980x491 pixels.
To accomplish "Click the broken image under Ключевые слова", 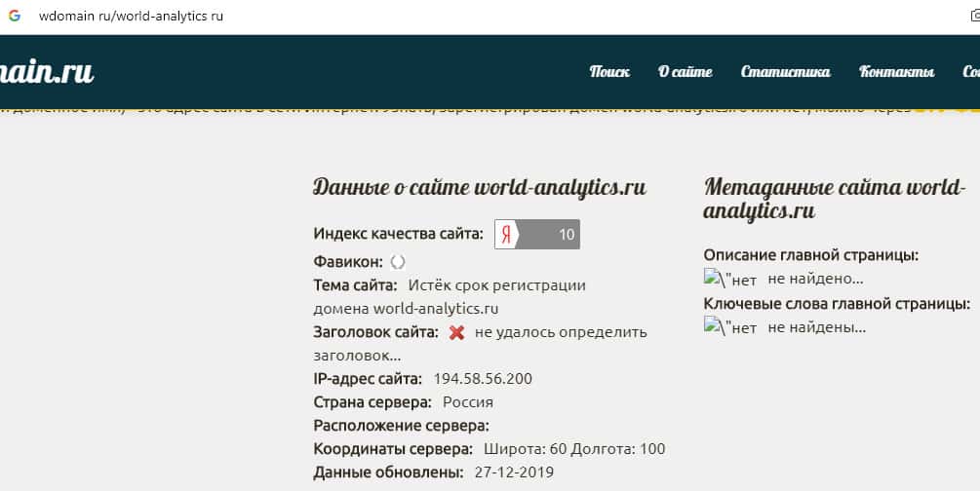I will pos(730,326).
